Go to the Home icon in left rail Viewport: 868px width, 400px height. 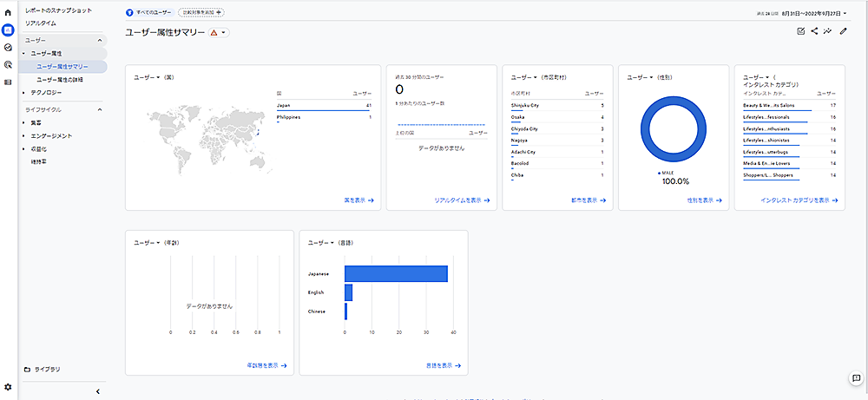point(8,13)
